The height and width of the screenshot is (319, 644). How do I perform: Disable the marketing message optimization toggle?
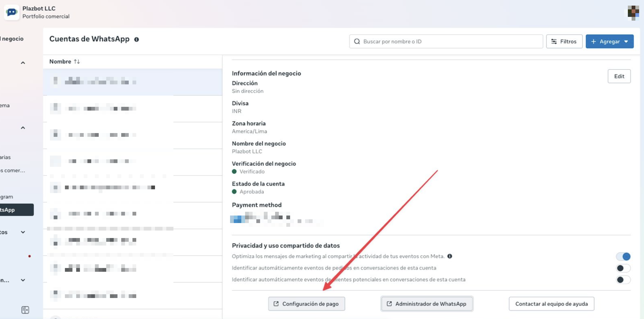pyautogui.click(x=623, y=256)
